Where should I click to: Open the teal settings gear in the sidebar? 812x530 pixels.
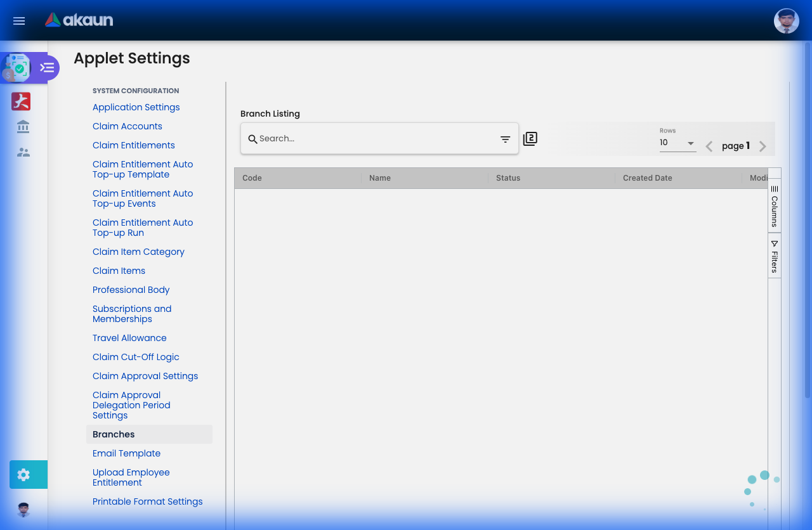[24, 474]
